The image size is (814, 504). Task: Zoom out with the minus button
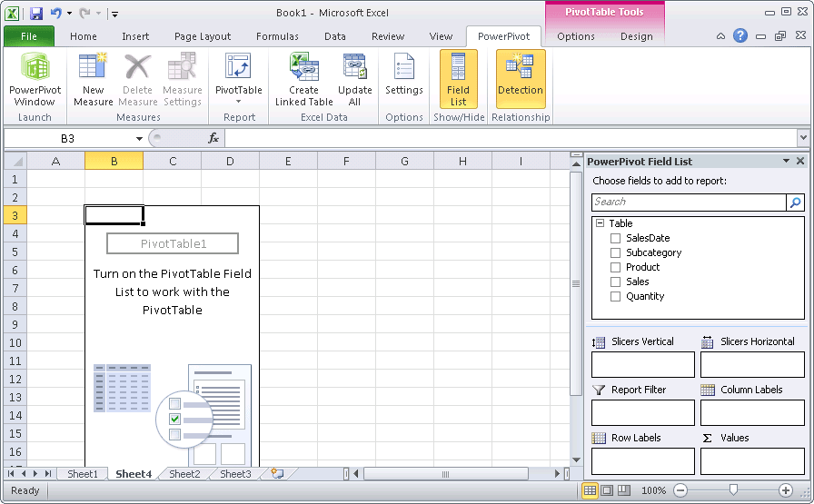pos(680,490)
